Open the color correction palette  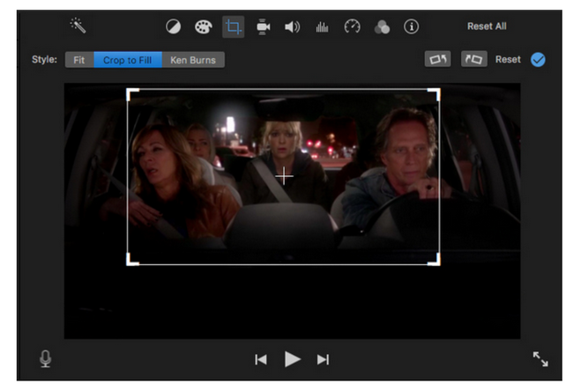(x=203, y=27)
